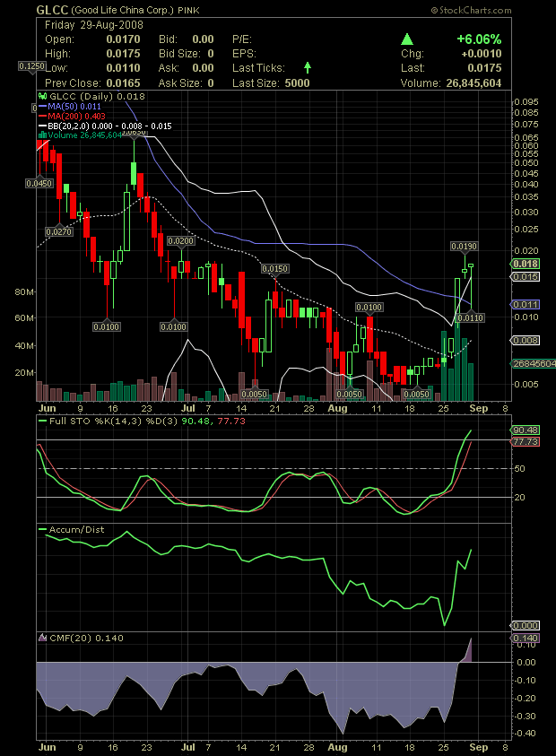This screenshot has height=756, width=556.
Task: Click the Low value 0.0110 in the header
Action: [x=124, y=68]
